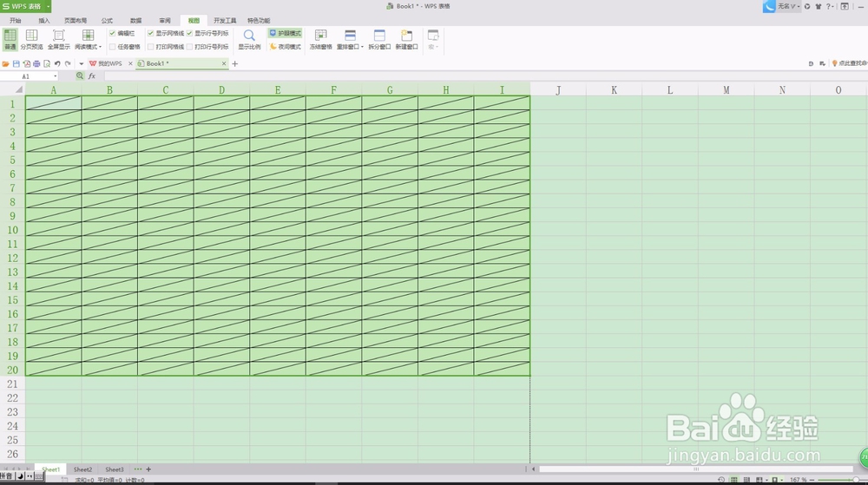Click the 167 % zoom percentage in status bar
The width and height of the screenshot is (868, 485).
click(x=798, y=480)
